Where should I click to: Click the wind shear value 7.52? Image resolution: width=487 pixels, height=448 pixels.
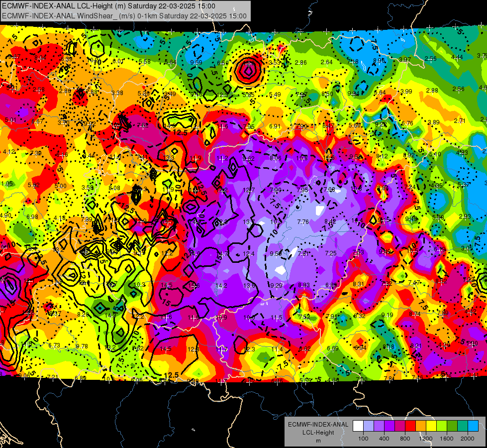[304, 317]
